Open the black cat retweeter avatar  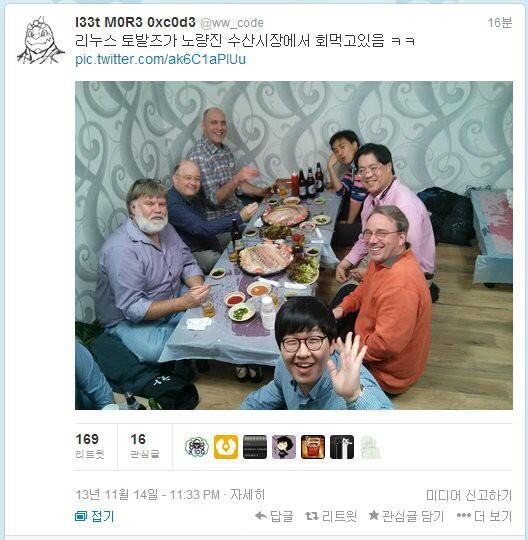pyautogui.click(x=342, y=447)
